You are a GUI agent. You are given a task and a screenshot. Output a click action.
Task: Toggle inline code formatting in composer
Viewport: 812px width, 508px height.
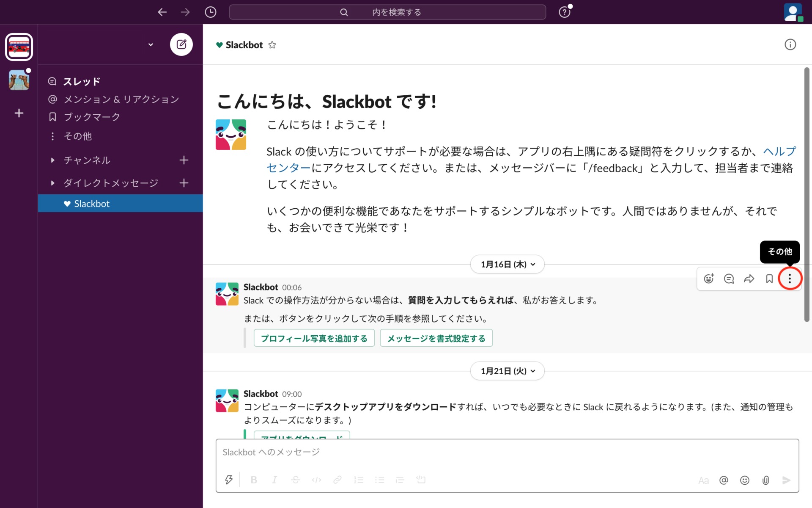tap(316, 480)
